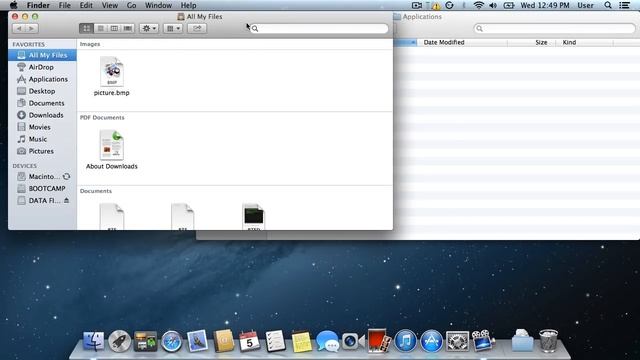Select All My Files in sidebar
Screen dimensions: 640x360
(x=42, y=55)
